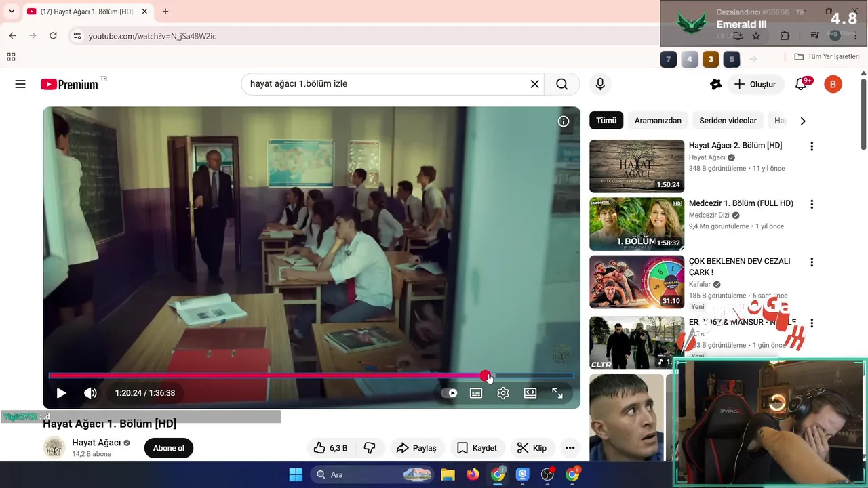
Task: Select the Aramanızdan filter chip
Action: pyautogui.click(x=658, y=121)
